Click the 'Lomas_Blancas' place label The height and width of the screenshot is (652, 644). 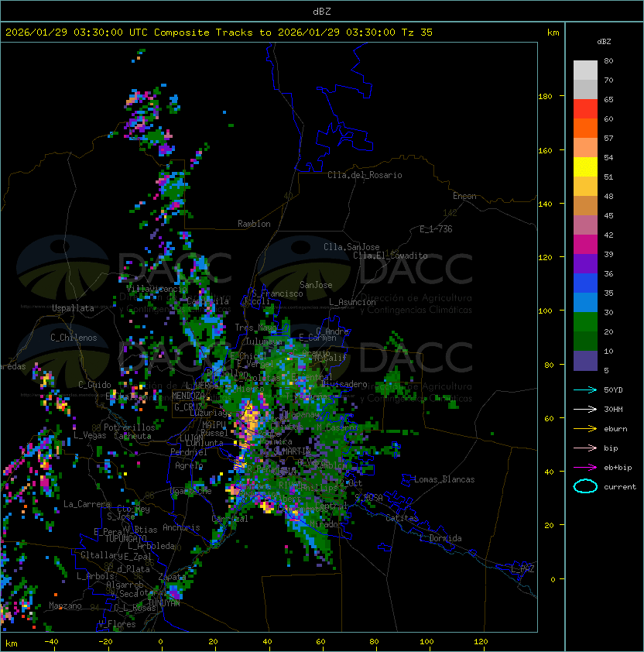coord(444,479)
